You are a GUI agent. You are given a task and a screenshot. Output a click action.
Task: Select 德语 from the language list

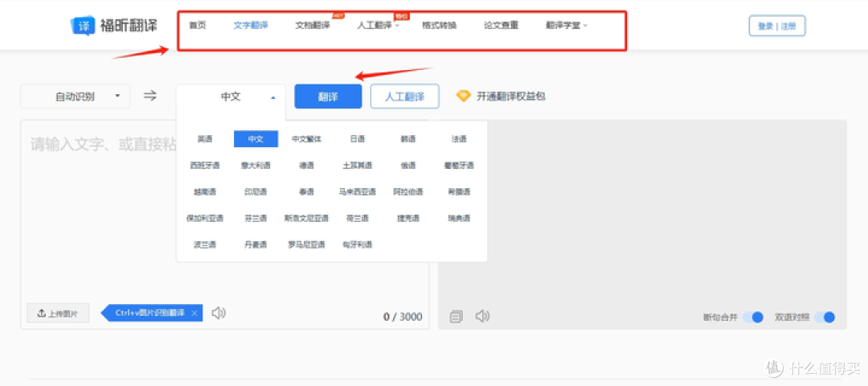click(x=307, y=166)
